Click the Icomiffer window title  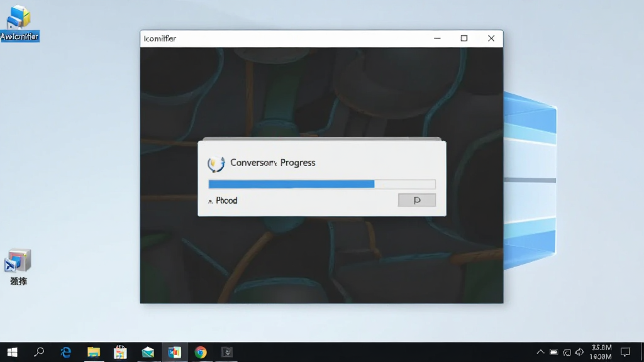point(160,38)
